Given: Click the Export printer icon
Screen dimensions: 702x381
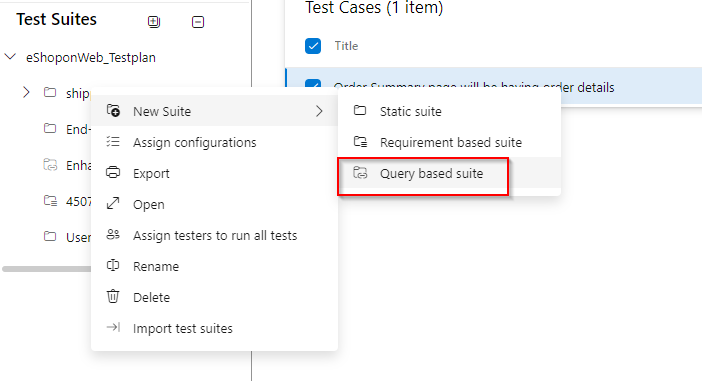Looking at the screenshot, I should click(x=113, y=173).
